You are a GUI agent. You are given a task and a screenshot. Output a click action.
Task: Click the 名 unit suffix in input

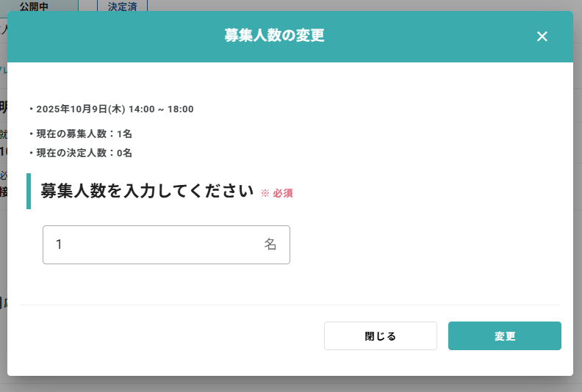(270, 244)
